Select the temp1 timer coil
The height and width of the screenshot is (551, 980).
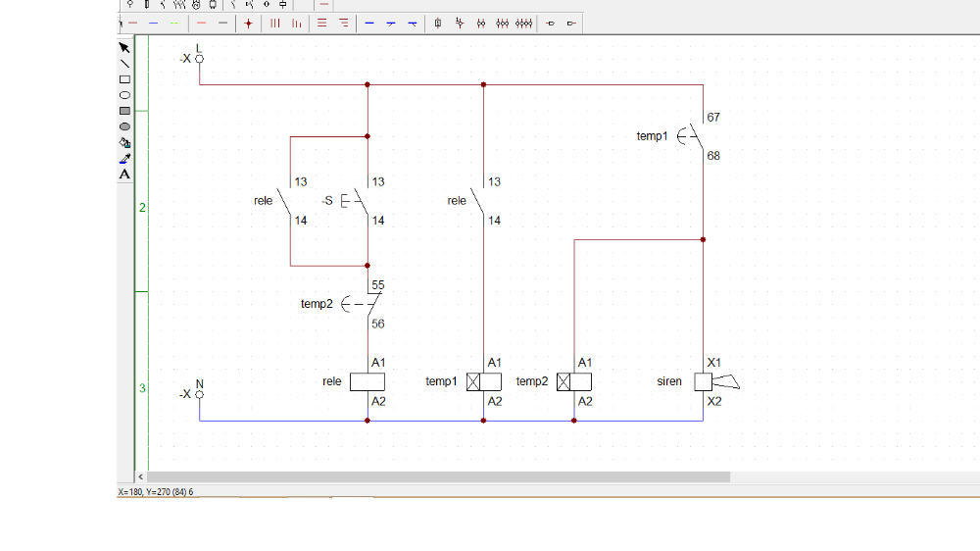(483, 381)
